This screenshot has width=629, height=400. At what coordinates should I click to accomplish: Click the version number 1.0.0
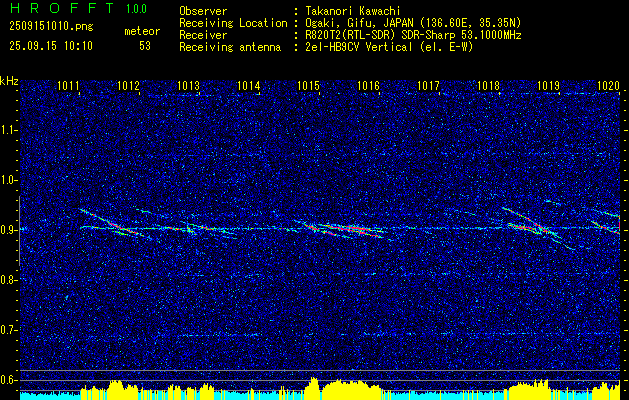click(136, 9)
